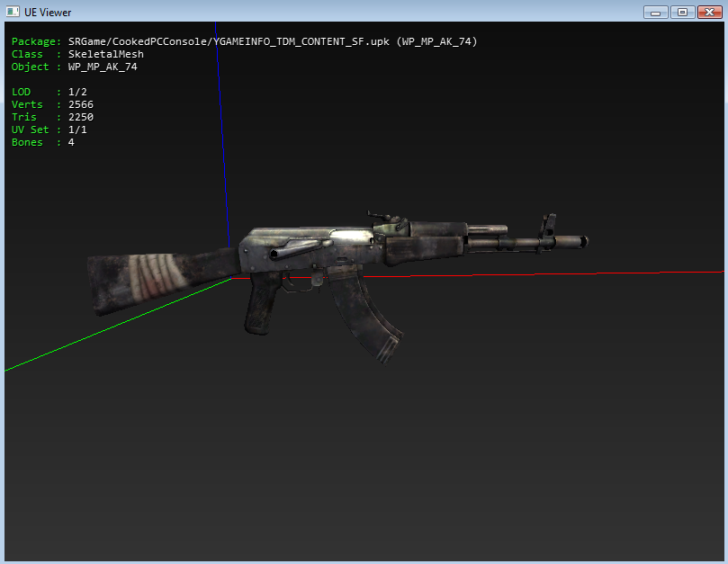This screenshot has height=564, width=728.
Task: Click the Verts count 2566
Action: (81, 104)
